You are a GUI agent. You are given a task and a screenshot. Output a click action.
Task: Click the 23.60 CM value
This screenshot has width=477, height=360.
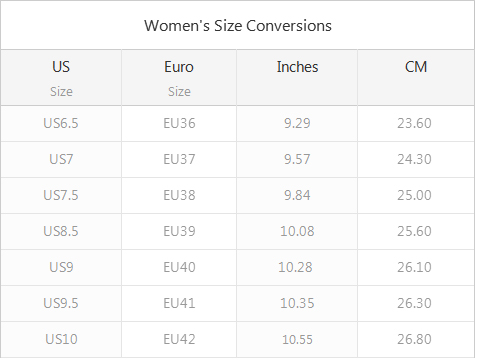414,123
